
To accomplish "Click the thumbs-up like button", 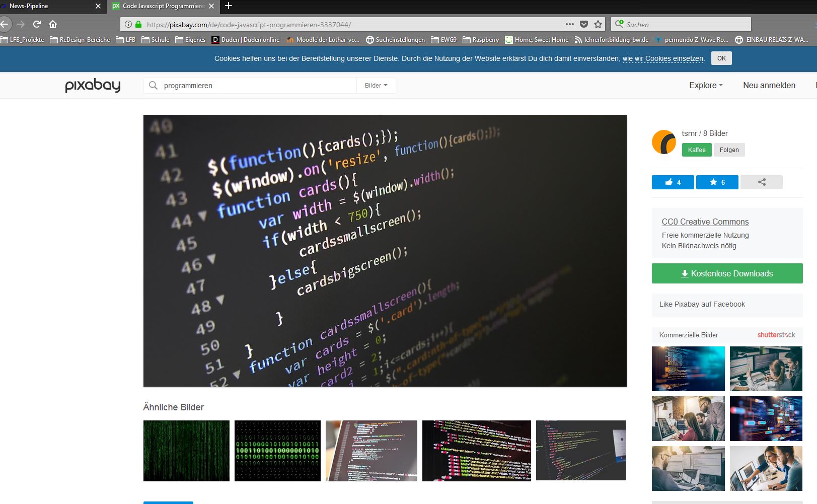I will [x=673, y=182].
